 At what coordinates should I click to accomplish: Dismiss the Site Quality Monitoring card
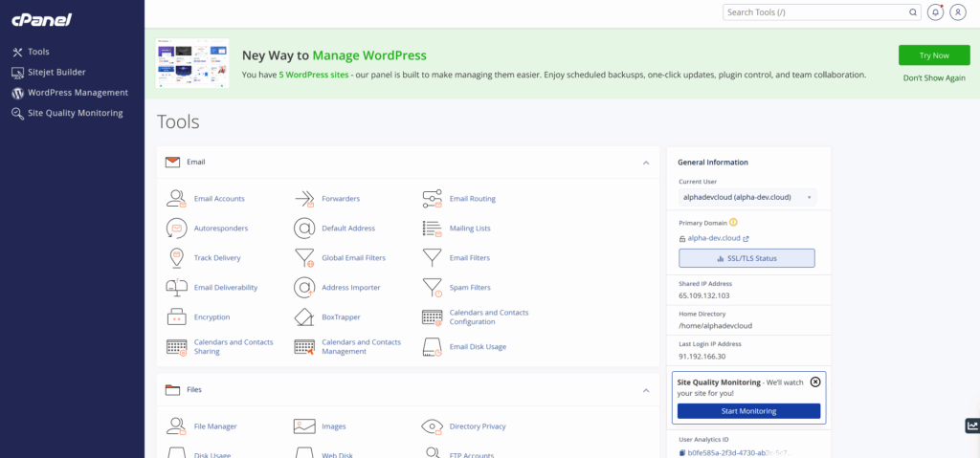pos(815,382)
